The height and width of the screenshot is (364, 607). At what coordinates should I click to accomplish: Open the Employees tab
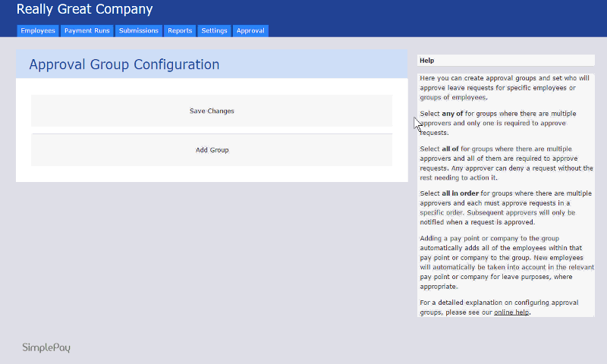(37, 31)
